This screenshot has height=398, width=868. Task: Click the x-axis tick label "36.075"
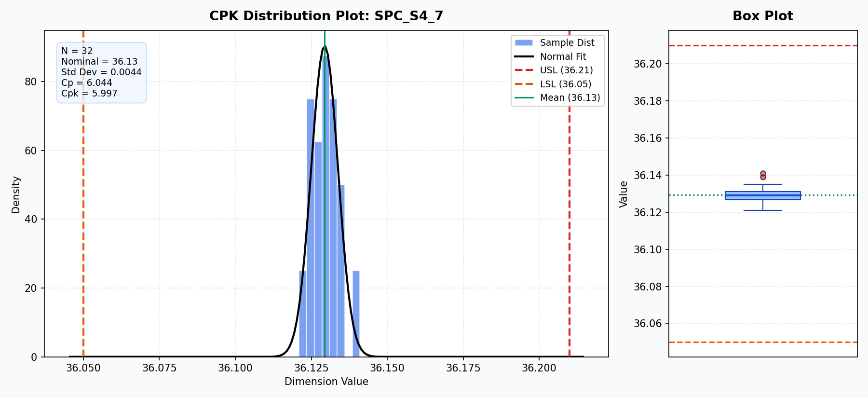pos(160,368)
